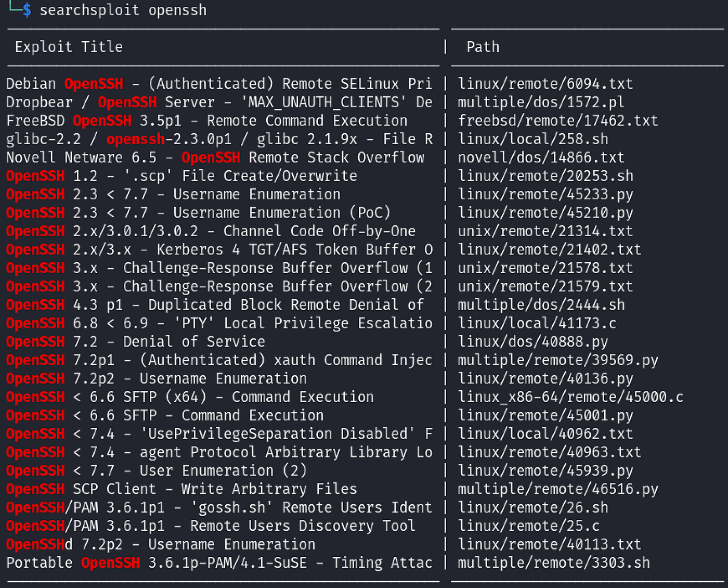This screenshot has height=588, width=728.
Task: Select path 'linux/dos/40888.py'
Action: pos(532,341)
